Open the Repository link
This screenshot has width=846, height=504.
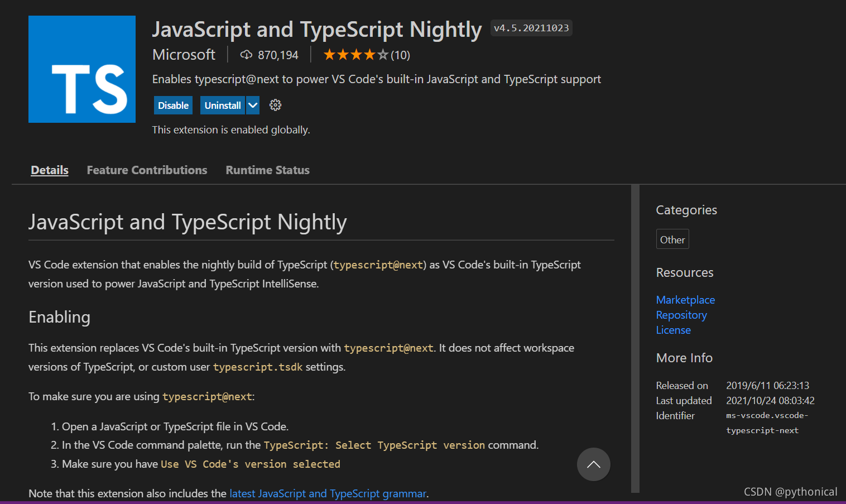(681, 315)
